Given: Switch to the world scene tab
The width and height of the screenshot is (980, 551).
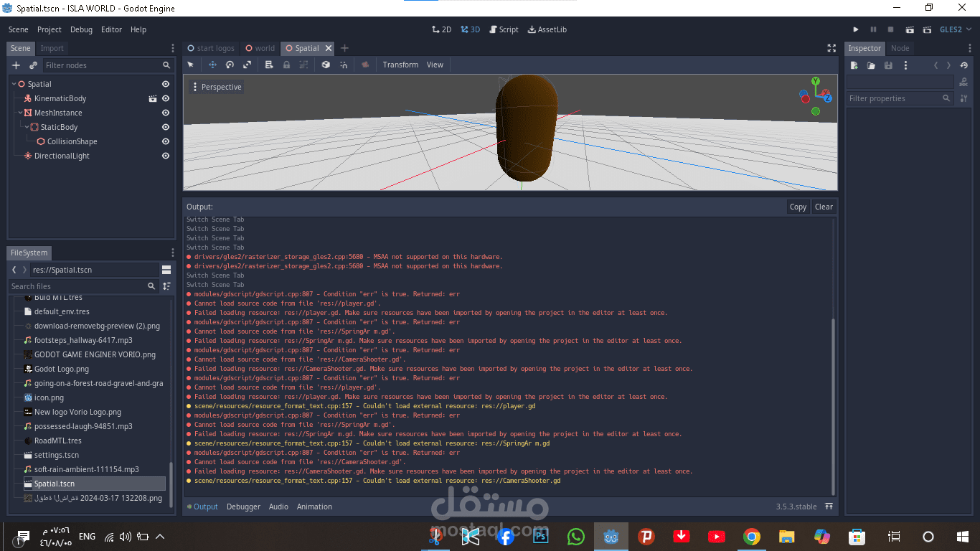Looking at the screenshot, I should click(x=260, y=48).
